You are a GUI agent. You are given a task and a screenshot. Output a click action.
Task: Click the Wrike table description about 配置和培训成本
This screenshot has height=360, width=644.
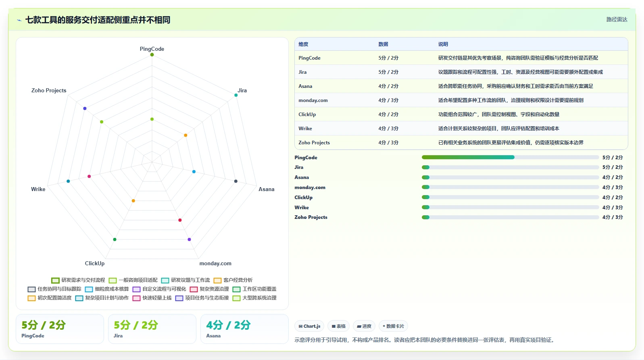tap(499, 129)
